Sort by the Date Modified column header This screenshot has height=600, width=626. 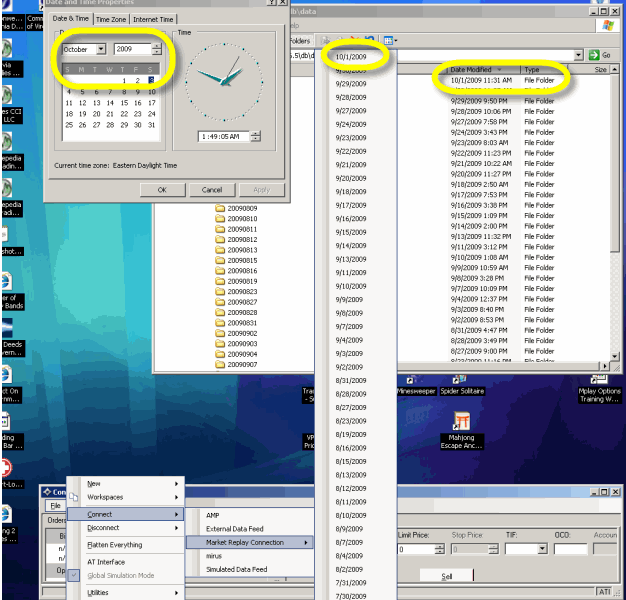point(484,69)
